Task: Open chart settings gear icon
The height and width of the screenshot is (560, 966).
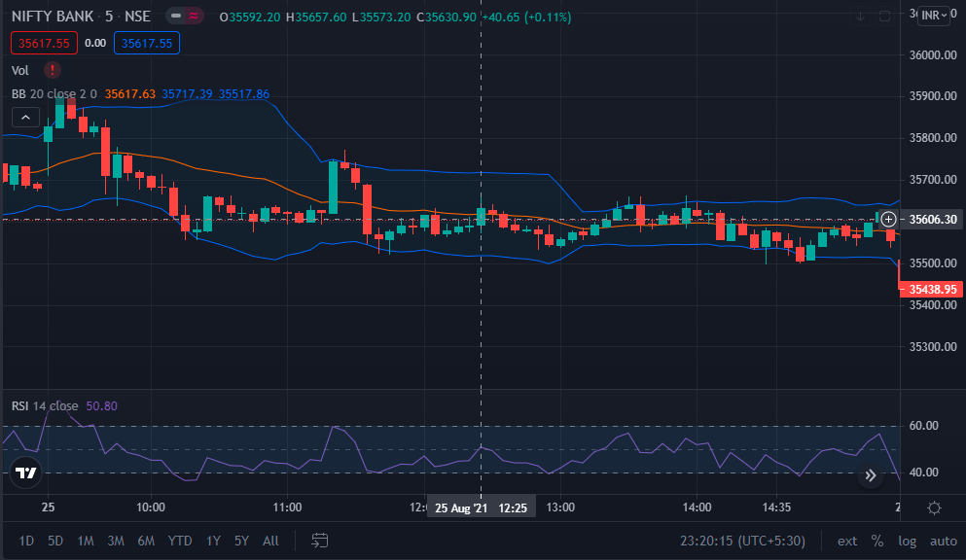Action: 934,507
